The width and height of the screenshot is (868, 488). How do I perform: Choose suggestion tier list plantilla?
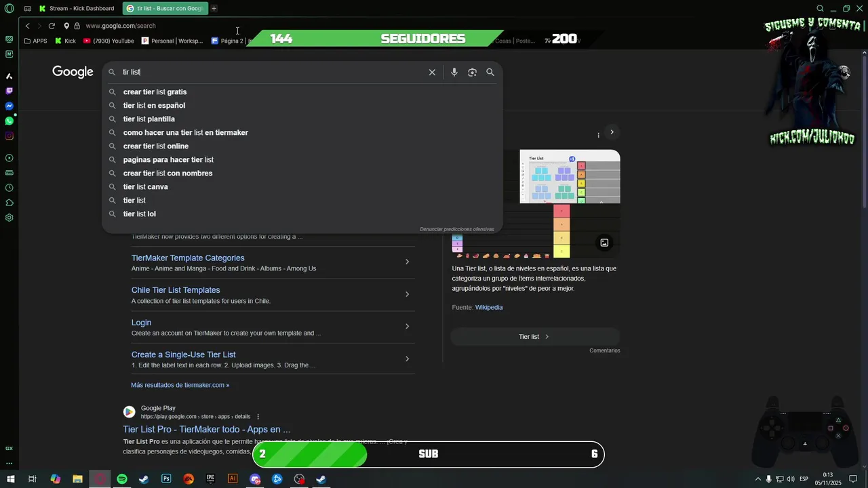(149, 119)
